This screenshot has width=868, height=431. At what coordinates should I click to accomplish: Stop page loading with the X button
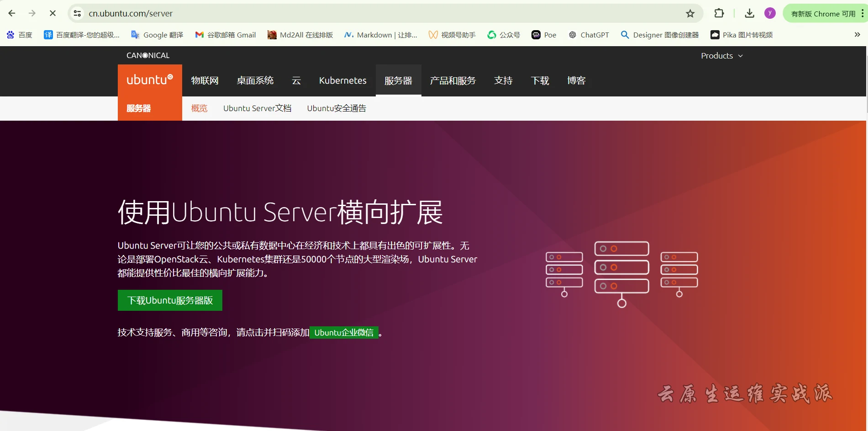coord(53,13)
